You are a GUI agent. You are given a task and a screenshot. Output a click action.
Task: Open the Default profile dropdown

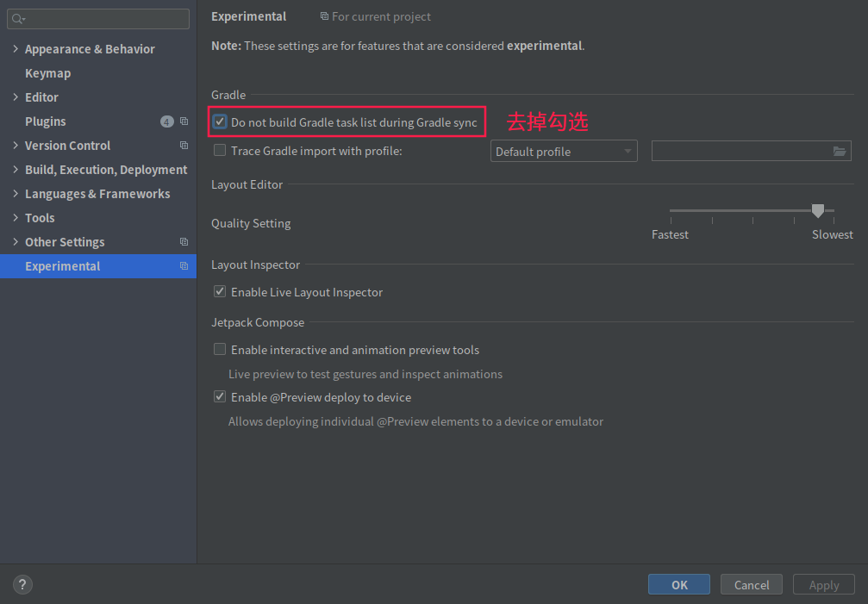coord(564,151)
